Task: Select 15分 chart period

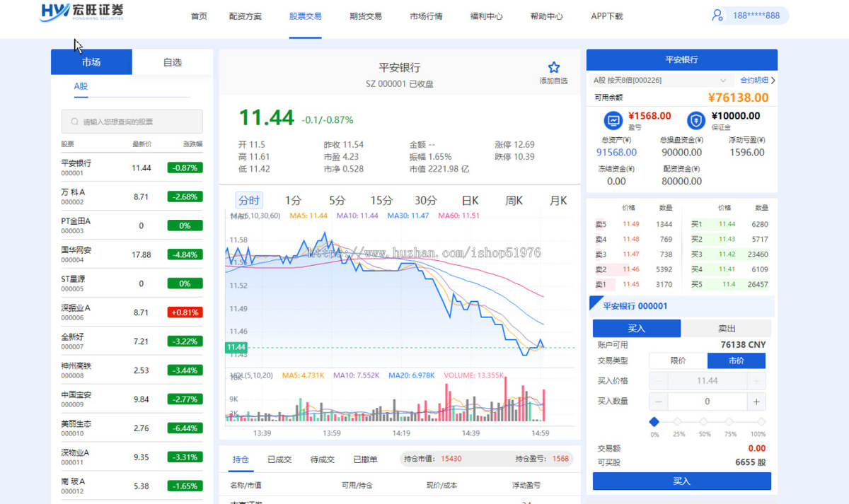Action: [381, 200]
